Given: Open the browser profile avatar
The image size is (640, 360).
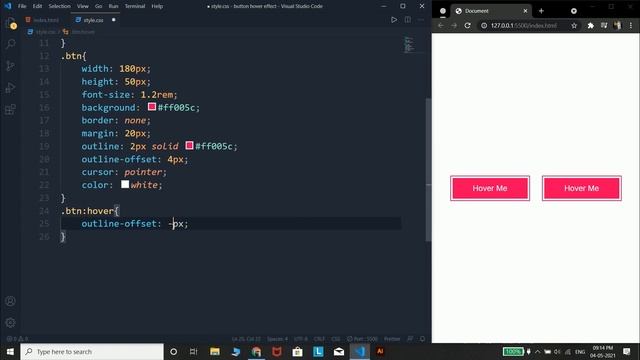Looking at the screenshot, I should click(x=617, y=25).
